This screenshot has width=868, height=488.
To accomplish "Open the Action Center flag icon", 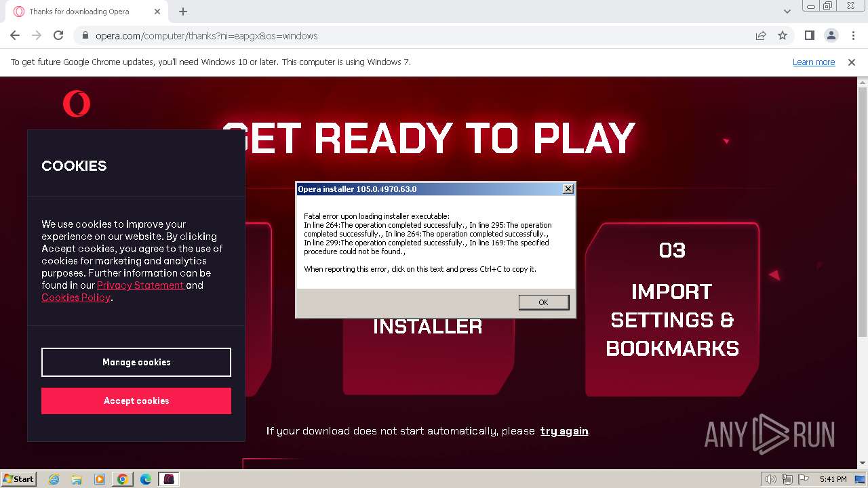I will [803, 479].
